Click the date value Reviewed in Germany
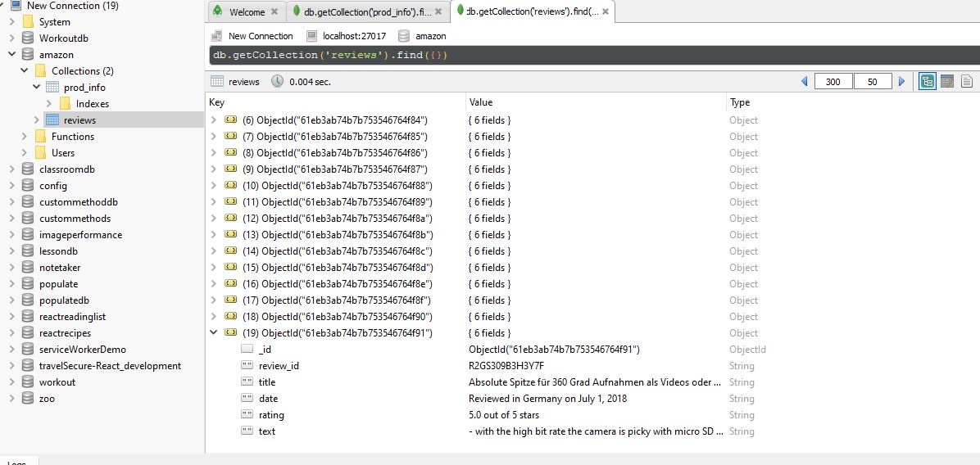 547,398
